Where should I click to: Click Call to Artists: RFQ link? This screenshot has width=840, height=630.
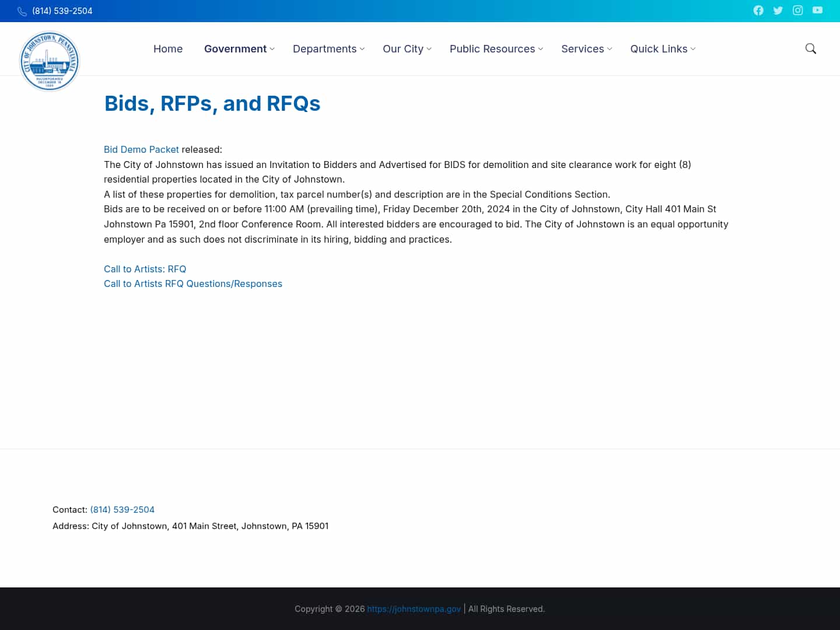(x=145, y=269)
